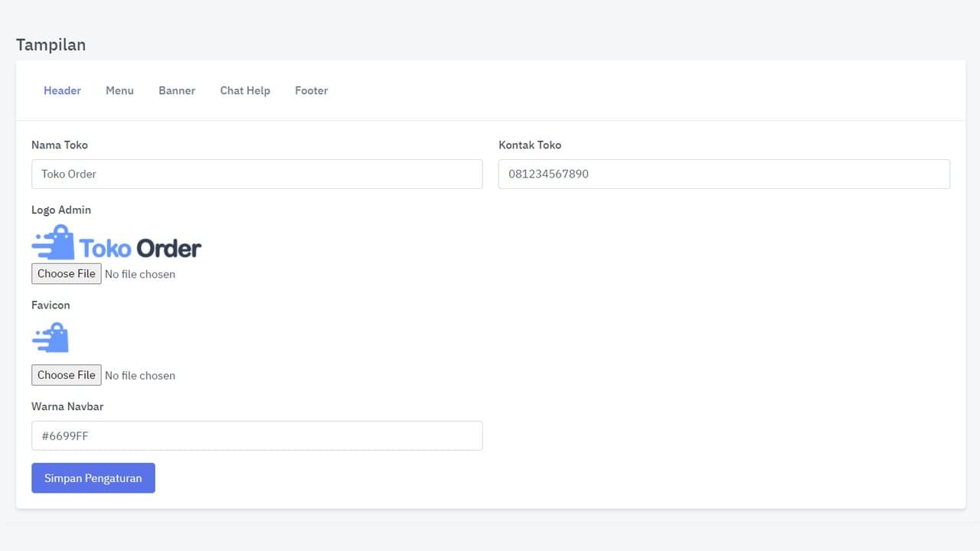This screenshot has height=551, width=980.
Task: Click the Warna Navbar color code field
Action: [256, 435]
